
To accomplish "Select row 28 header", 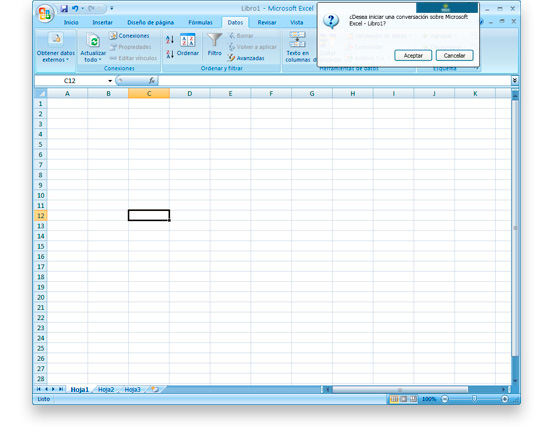I will coord(40,379).
